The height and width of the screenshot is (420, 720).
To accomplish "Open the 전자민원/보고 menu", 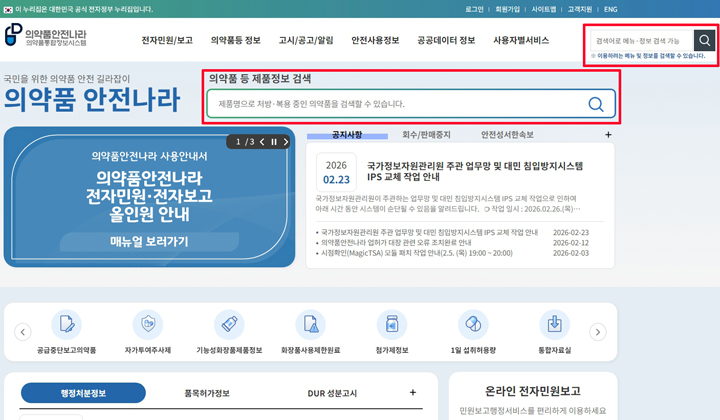I will click(x=167, y=40).
